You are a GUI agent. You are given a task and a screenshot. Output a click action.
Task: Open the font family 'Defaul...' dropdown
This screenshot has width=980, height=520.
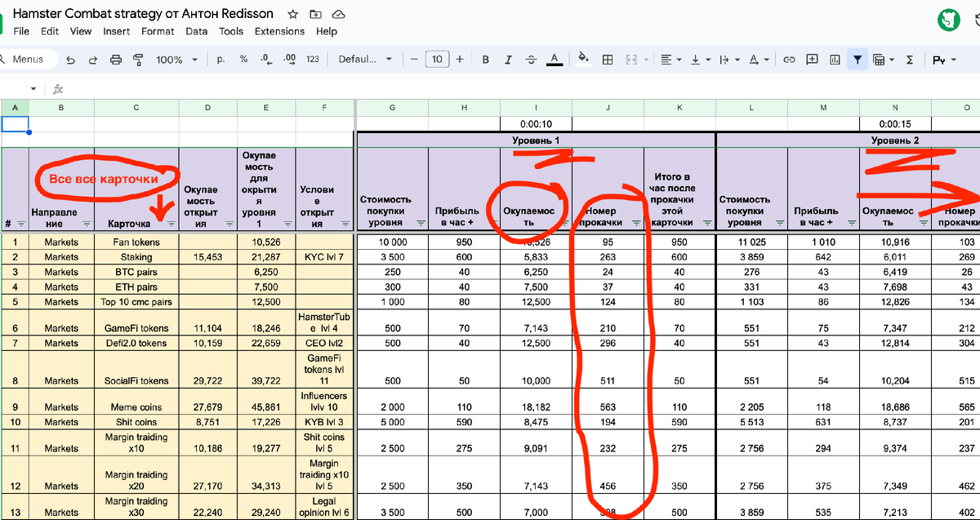tap(365, 60)
